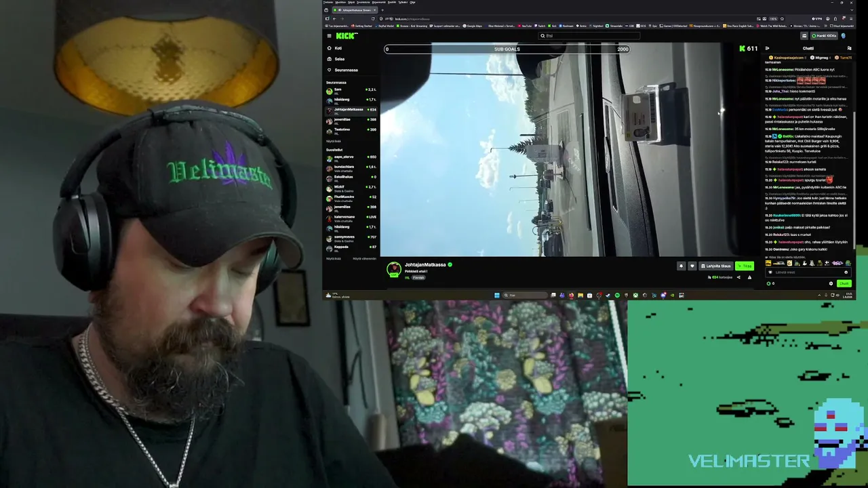This screenshot has width=868, height=488.
Task: Send message with the green Chatti button
Action: (x=844, y=283)
